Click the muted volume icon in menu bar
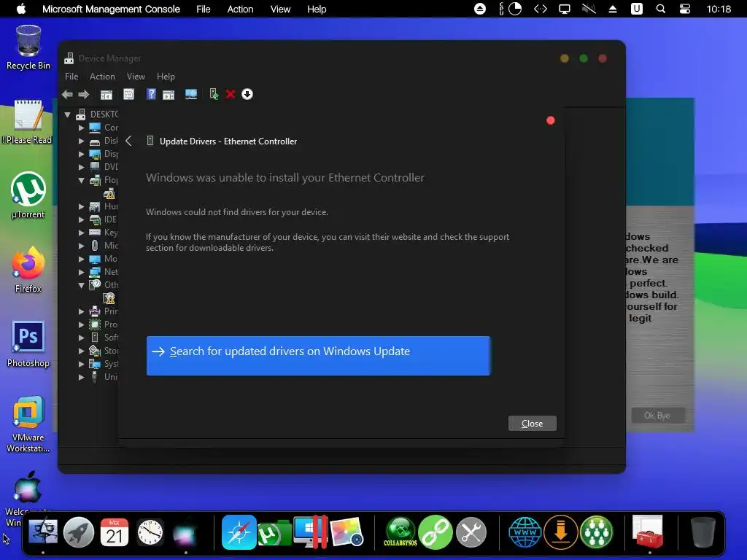 click(589, 9)
